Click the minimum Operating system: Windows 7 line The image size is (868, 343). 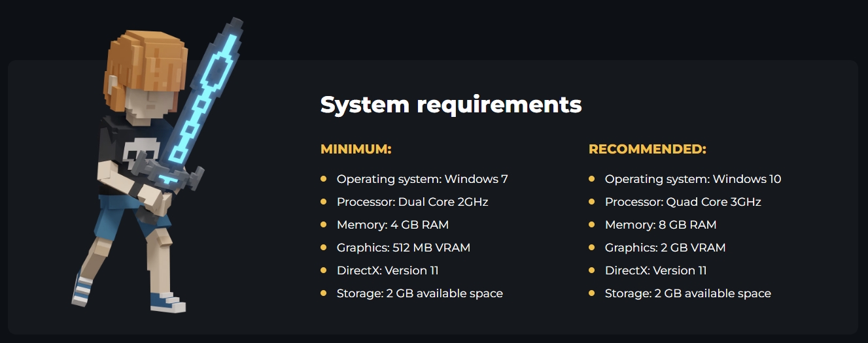422,179
